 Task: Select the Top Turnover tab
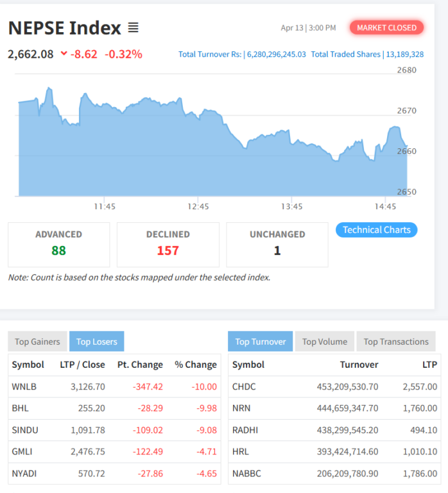(260, 342)
